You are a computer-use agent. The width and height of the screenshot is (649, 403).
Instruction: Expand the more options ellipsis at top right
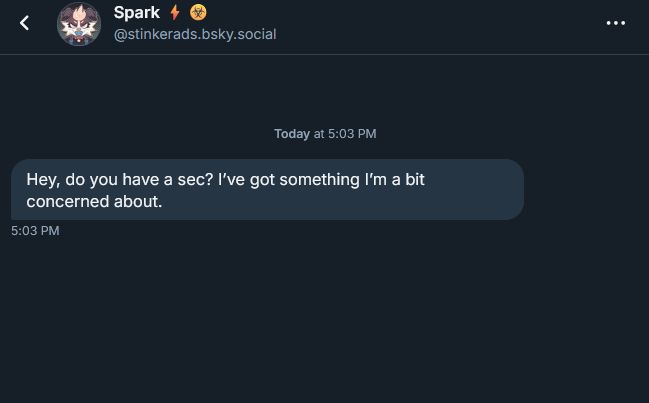point(615,23)
